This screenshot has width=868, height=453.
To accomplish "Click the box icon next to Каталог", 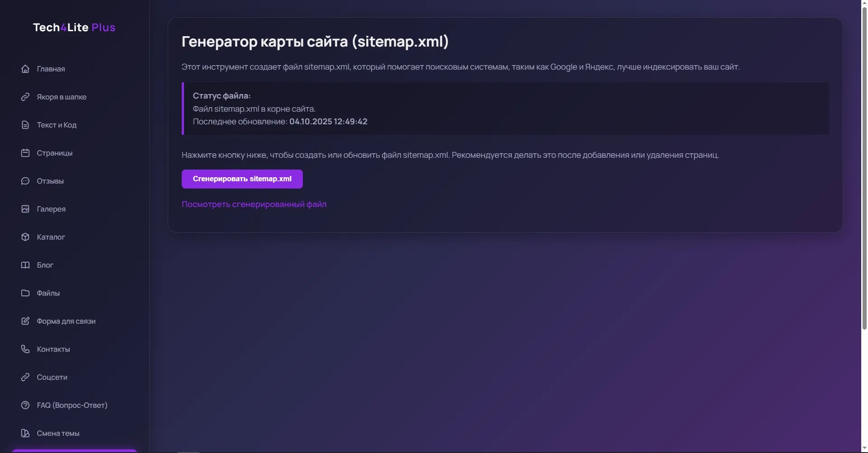I will [x=25, y=237].
